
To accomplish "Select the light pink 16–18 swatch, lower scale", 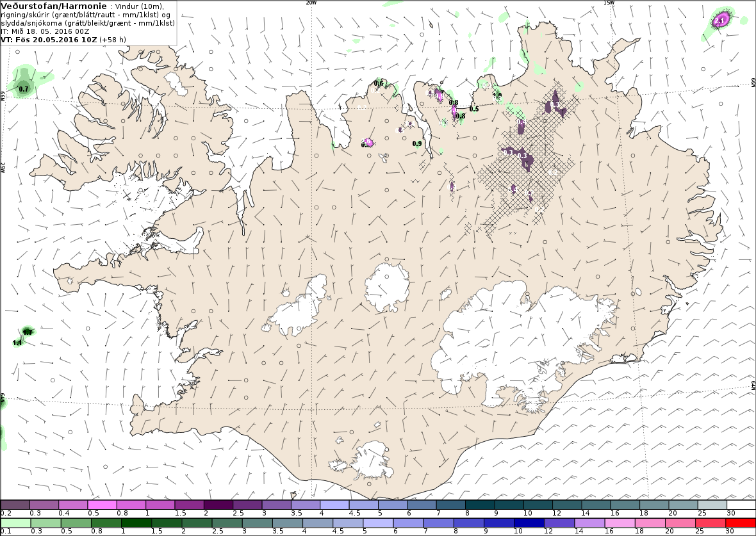I will [620, 523].
